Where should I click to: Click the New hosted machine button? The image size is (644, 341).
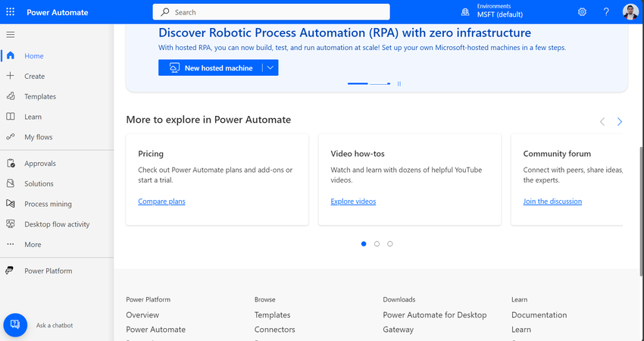[x=211, y=67]
